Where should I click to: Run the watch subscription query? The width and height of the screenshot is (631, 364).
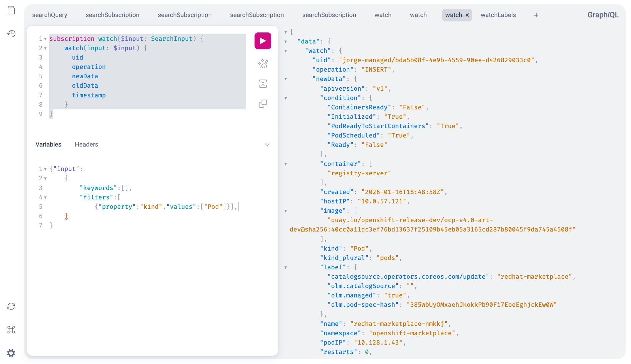(x=263, y=41)
